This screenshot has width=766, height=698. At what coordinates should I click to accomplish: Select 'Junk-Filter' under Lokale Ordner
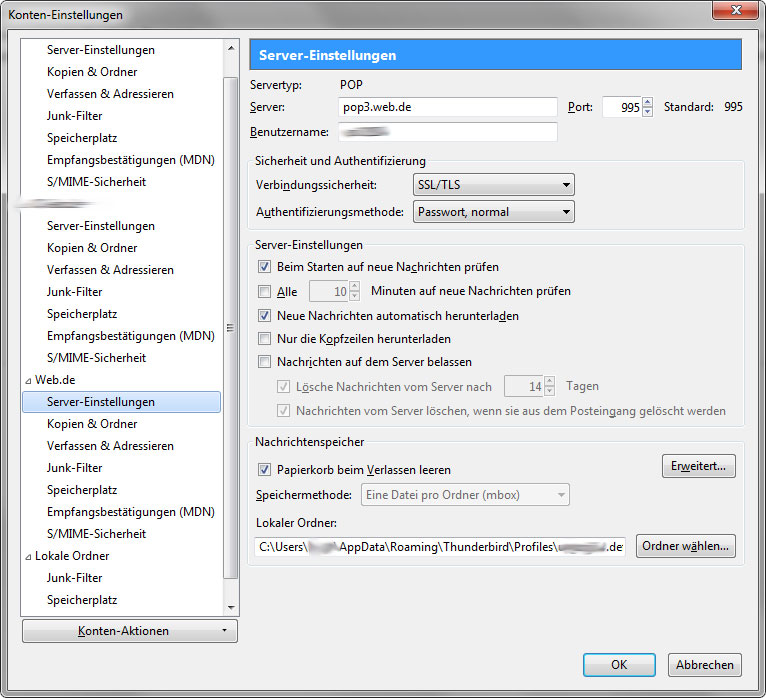(x=74, y=578)
